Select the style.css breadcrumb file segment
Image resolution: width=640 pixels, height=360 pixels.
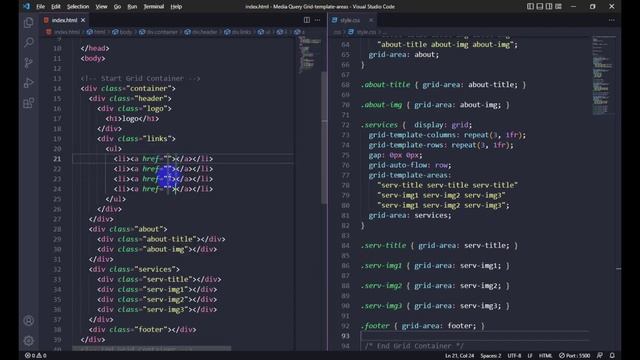[x=362, y=32]
